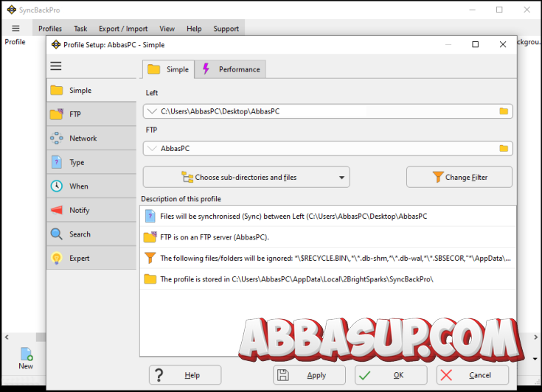Open the Choose sub-directories dropdown arrow
The image size is (542, 392).
341,177
